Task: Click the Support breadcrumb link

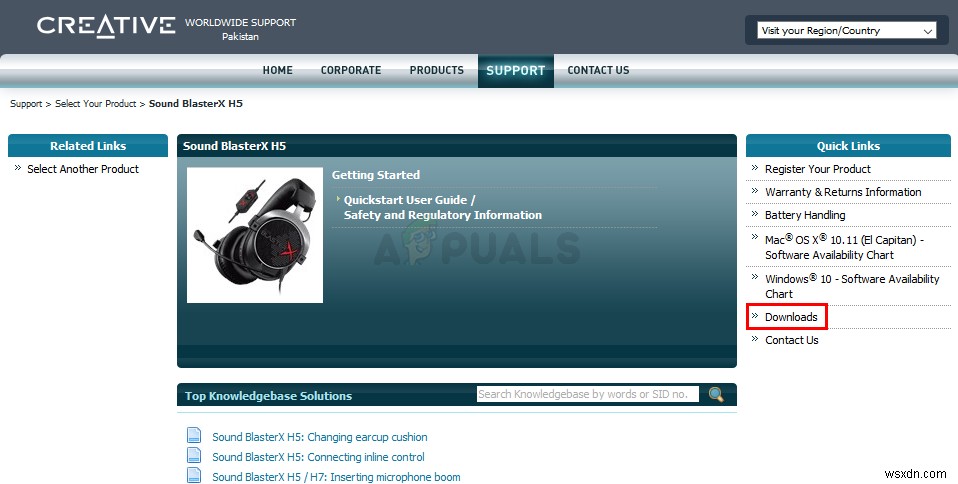Action: click(26, 104)
